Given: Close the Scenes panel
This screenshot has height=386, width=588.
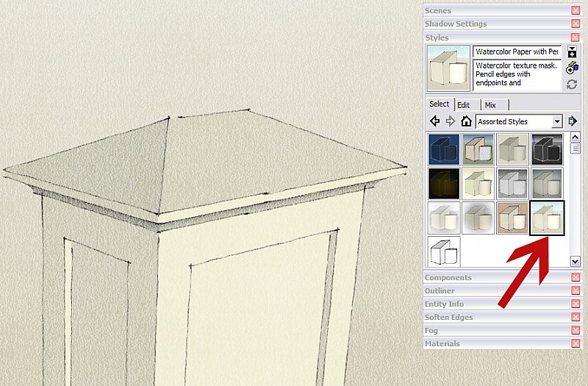Looking at the screenshot, I should tap(576, 10).
